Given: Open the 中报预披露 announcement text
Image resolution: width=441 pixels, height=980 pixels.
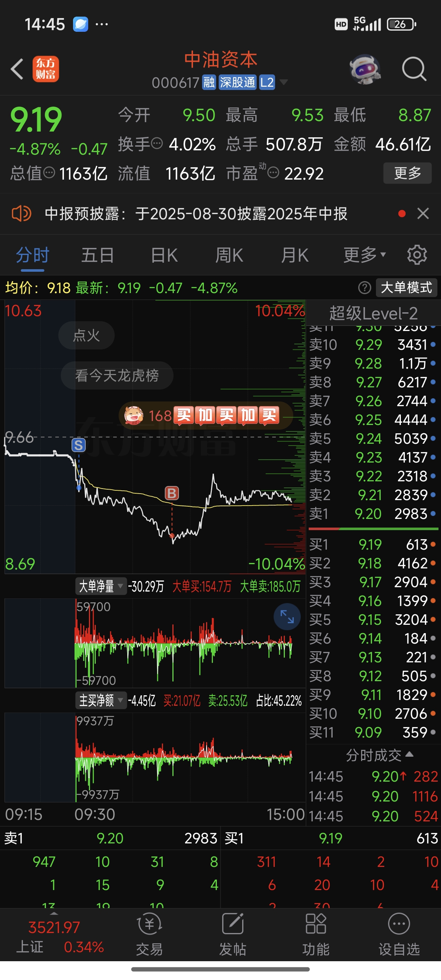Looking at the screenshot, I should click(x=196, y=214).
